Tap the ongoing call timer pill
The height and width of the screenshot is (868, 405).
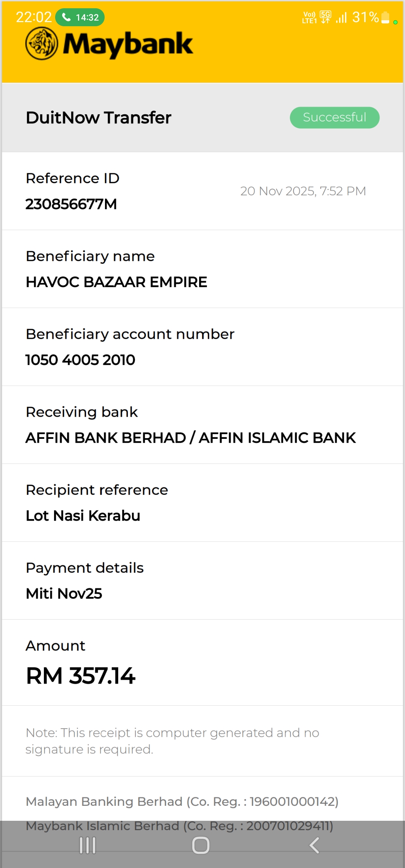pos(80,17)
